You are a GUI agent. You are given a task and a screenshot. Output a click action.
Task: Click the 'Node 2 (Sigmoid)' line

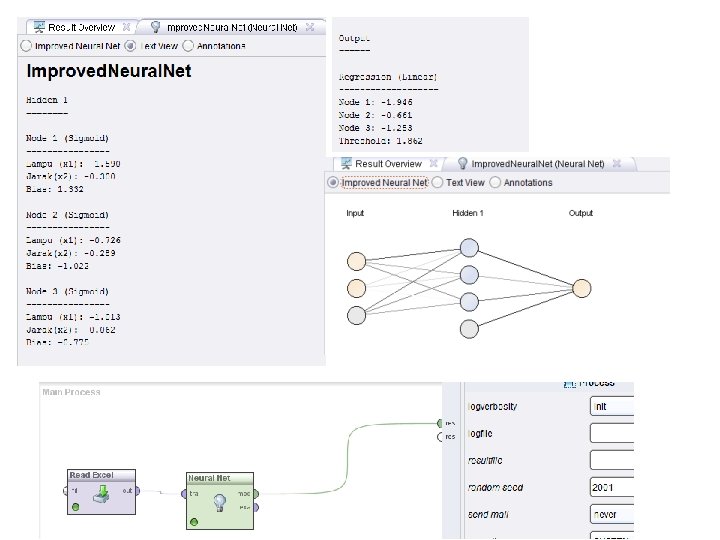pos(68,215)
